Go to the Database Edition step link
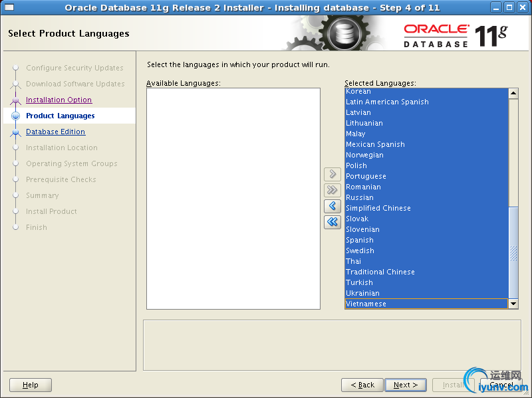Screen dimensions: 532x398 (56, 132)
